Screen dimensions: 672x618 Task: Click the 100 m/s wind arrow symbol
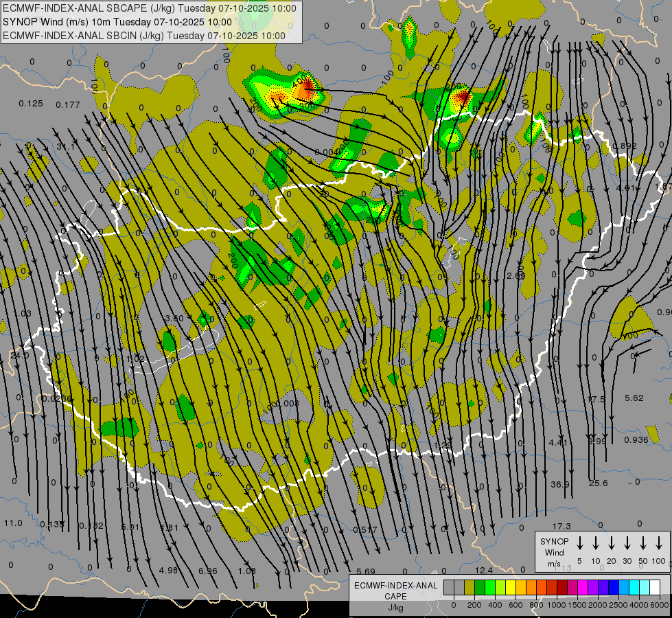[x=659, y=543]
